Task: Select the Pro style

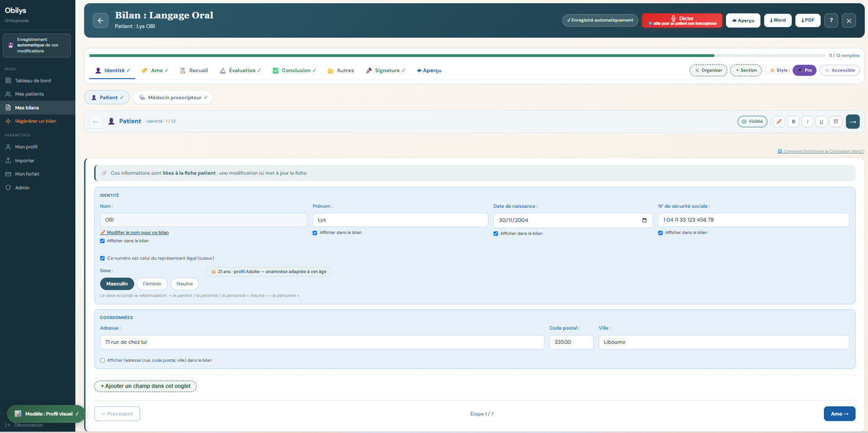Action: pyautogui.click(x=805, y=71)
